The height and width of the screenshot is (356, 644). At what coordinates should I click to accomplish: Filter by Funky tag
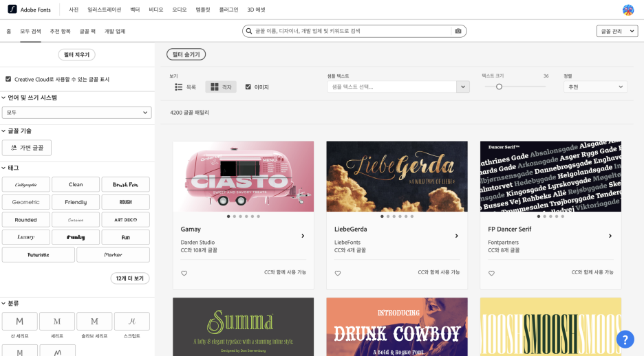pos(76,237)
